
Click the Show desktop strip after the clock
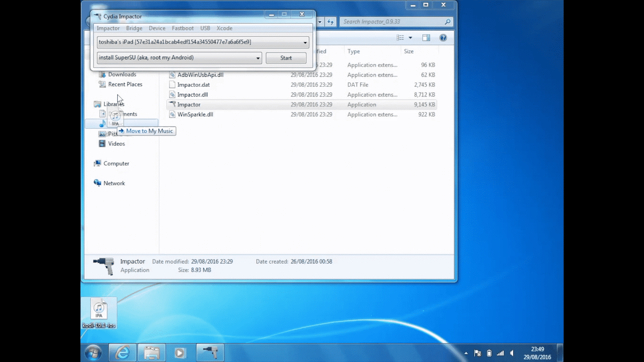pos(560,353)
